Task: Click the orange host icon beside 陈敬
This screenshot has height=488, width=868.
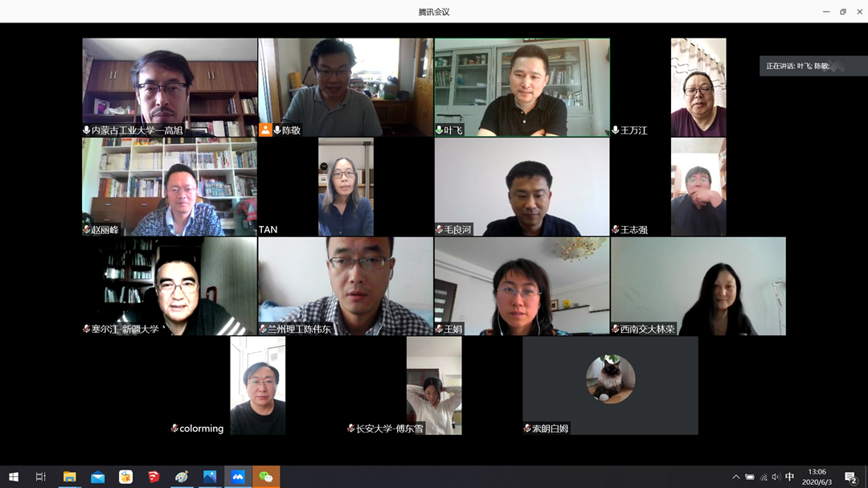Action: [x=265, y=130]
